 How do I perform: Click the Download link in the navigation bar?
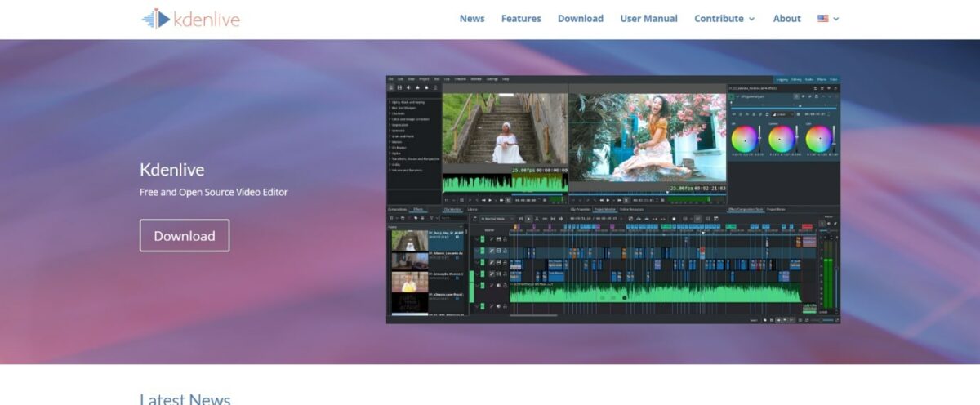(x=581, y=19)
